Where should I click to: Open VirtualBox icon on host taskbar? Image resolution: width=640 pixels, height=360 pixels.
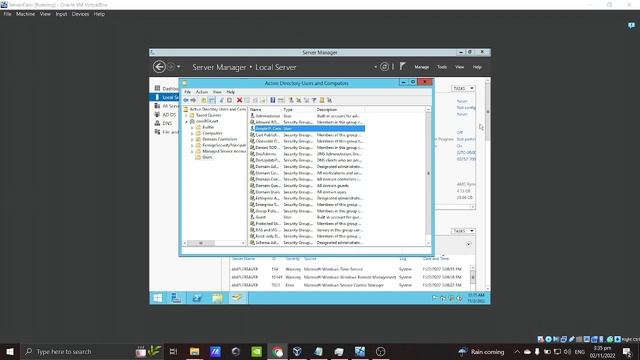pyautogui.click(x=297, y=351)
